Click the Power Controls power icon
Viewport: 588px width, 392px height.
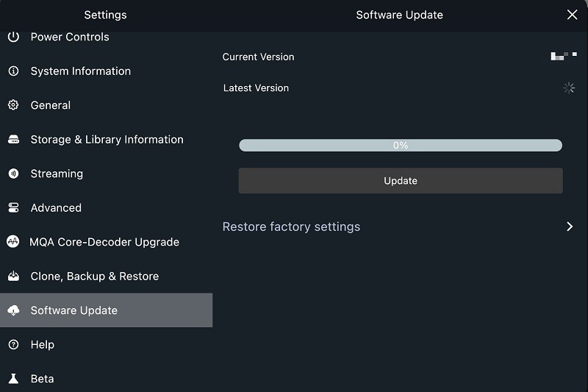click(13, 37)
